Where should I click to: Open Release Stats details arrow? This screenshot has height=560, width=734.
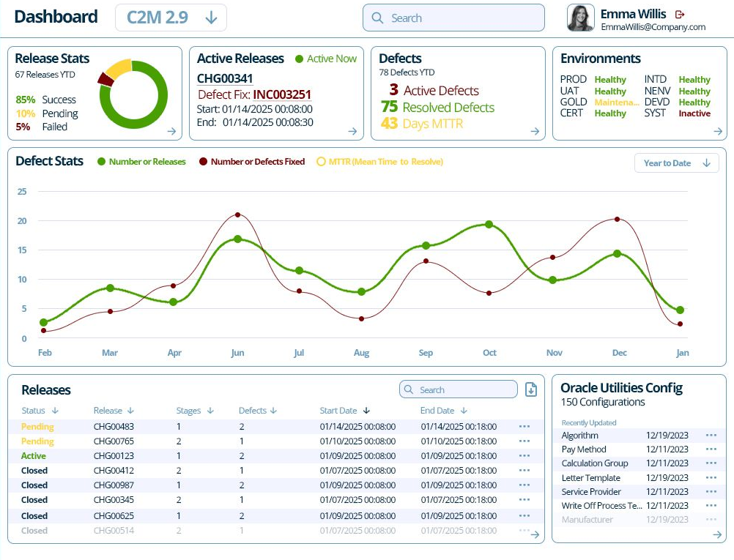(x=172, y=131)
